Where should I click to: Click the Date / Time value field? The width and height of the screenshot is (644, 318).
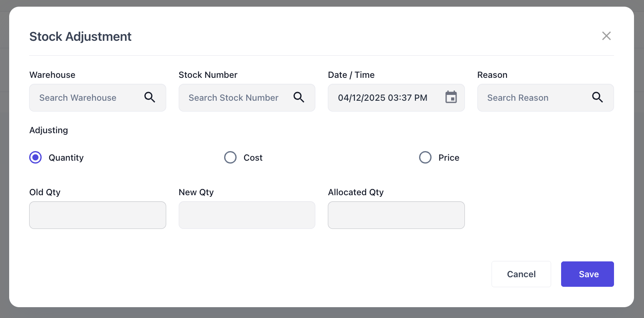(383, 98)
